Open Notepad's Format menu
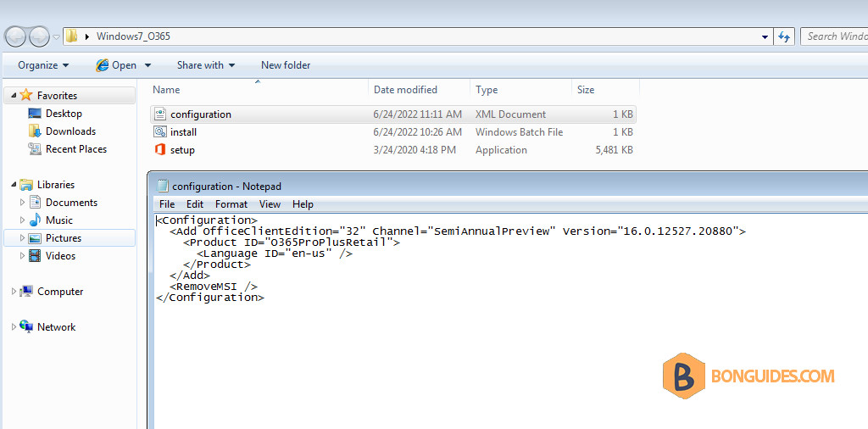The height and width of the screenshot is (429, 868). (231, 204)
